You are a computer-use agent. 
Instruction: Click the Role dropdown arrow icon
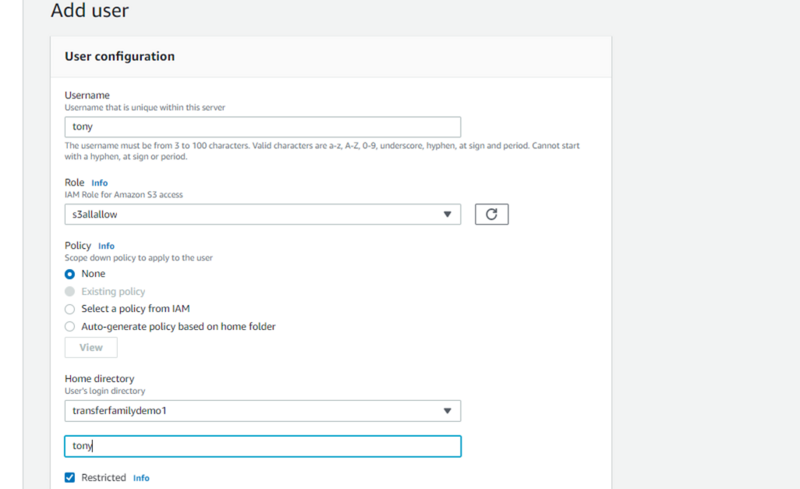[x=447, y=214]
